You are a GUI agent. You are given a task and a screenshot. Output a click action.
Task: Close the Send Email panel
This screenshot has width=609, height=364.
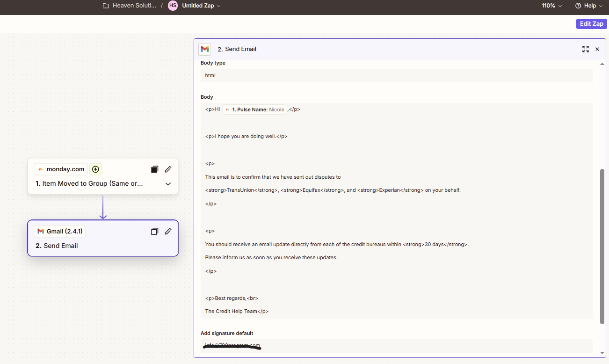(597, 49)
